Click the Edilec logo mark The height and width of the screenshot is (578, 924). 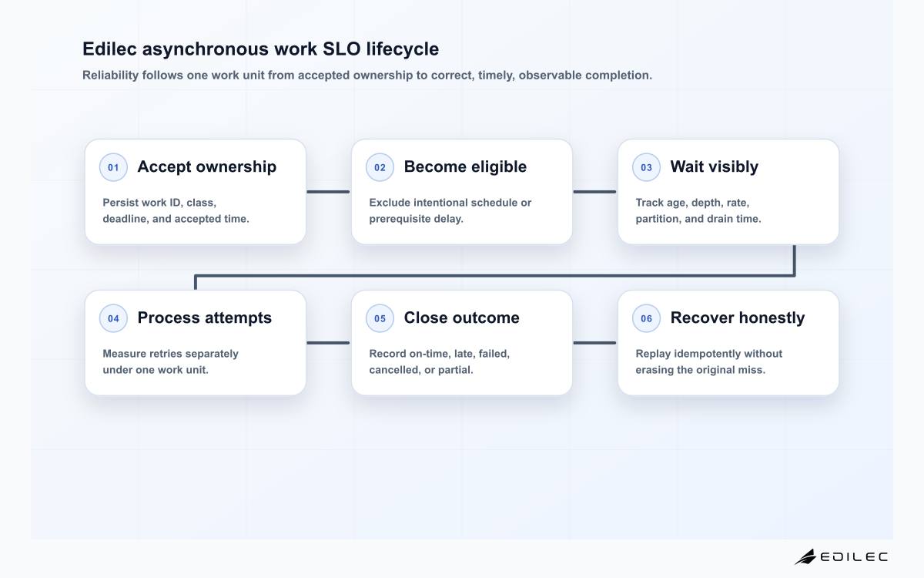(805, 556)
